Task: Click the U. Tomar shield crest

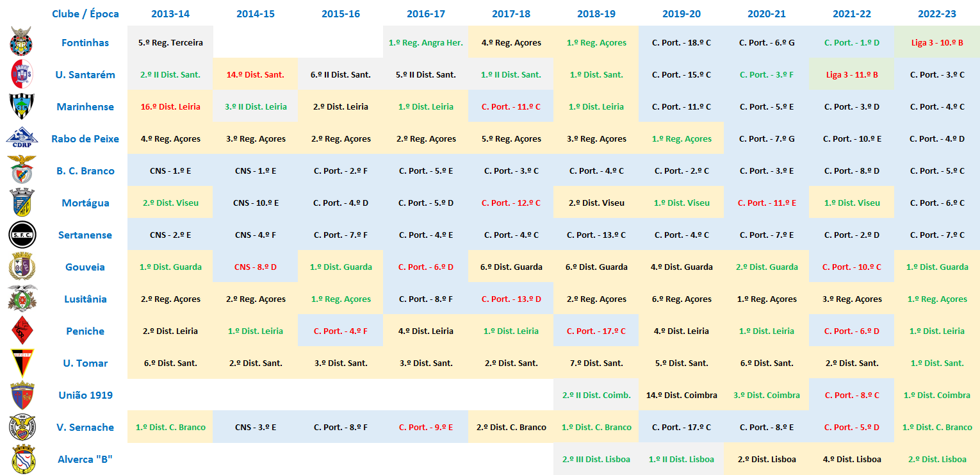Action: (x=21, y=363)
